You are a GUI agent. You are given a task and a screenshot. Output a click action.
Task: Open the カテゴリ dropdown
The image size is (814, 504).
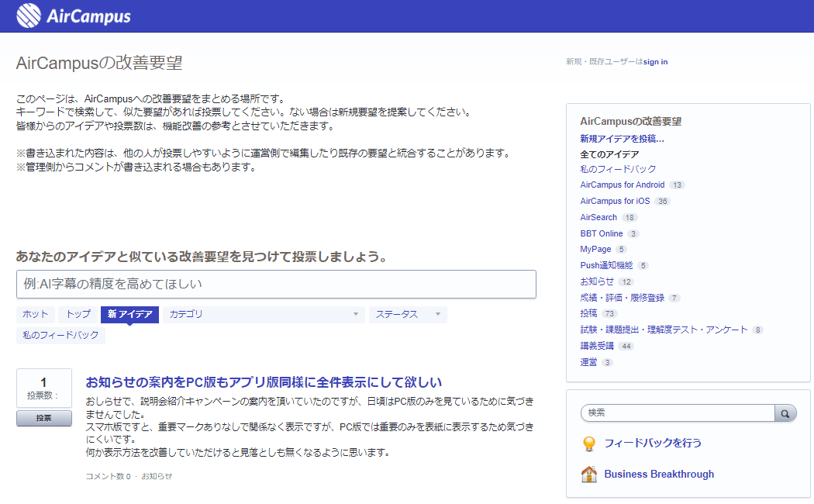[264, 315]
